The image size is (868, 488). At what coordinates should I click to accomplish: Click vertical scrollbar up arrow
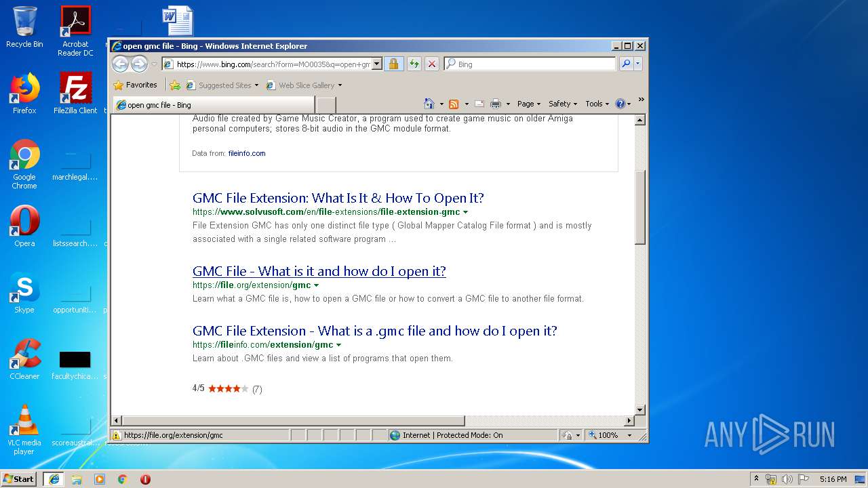(x=639, y=120)
